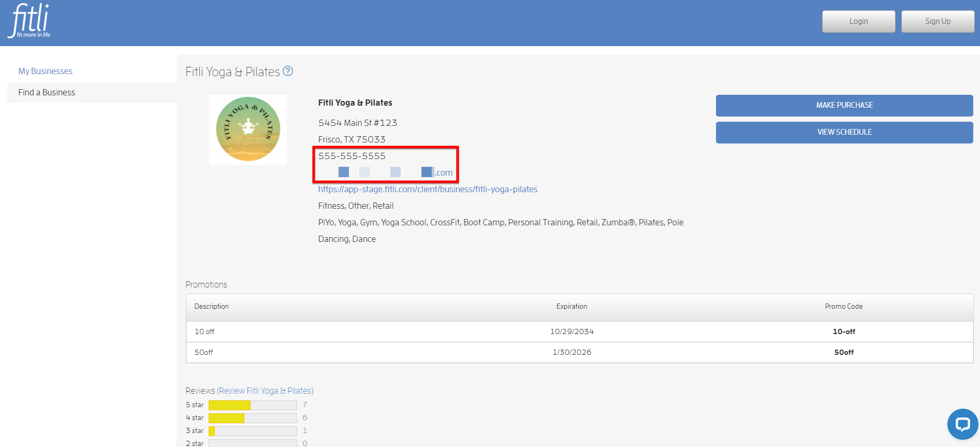Click the Fitli logo in the header
Viewport: 980px width, 447px height.
[x=29, y=21]
